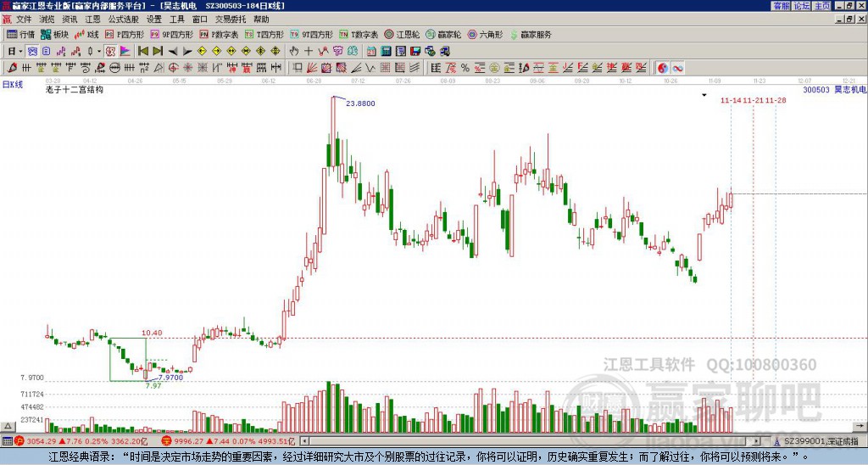Open the 行情 market quotes view
Screen dimensions: 868x465
coord(20,34)
